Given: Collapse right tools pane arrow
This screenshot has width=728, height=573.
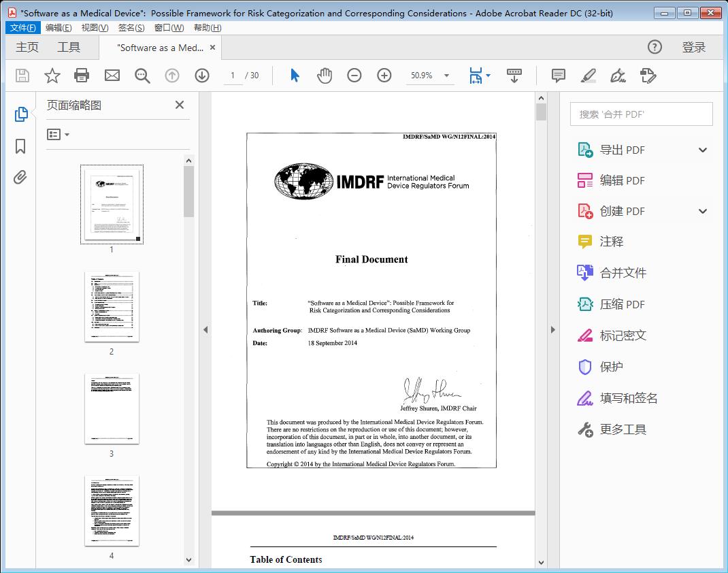Looking at the screenshot, I should tap(552, 329).
